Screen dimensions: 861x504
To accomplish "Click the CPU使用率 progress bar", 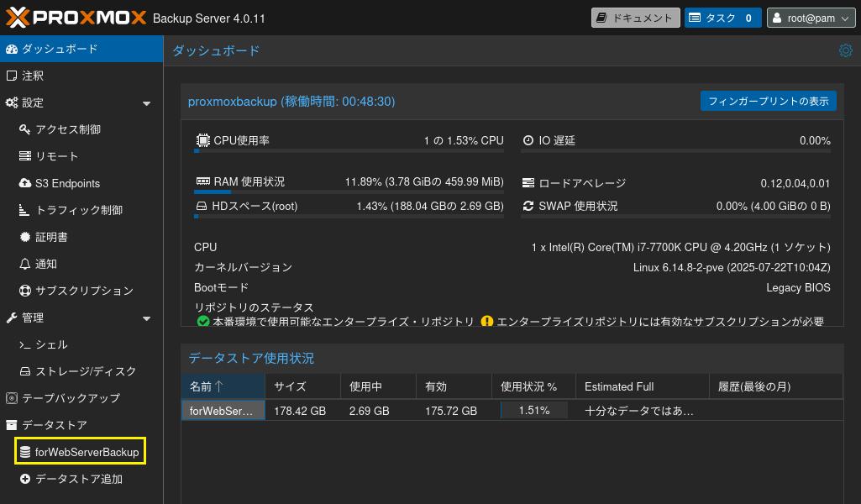I will pos(349,151).
